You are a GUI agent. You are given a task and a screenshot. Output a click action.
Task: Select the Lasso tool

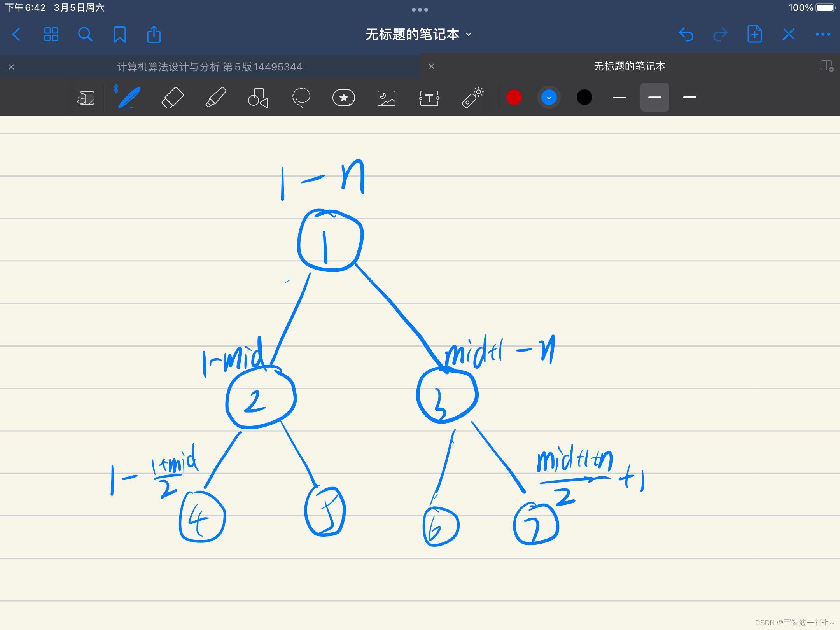[301, 97]
